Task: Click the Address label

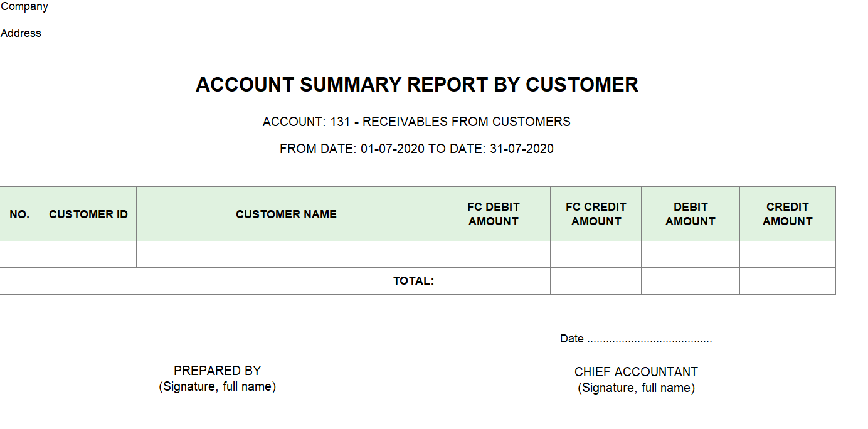Action: click(x=21, y=33)
